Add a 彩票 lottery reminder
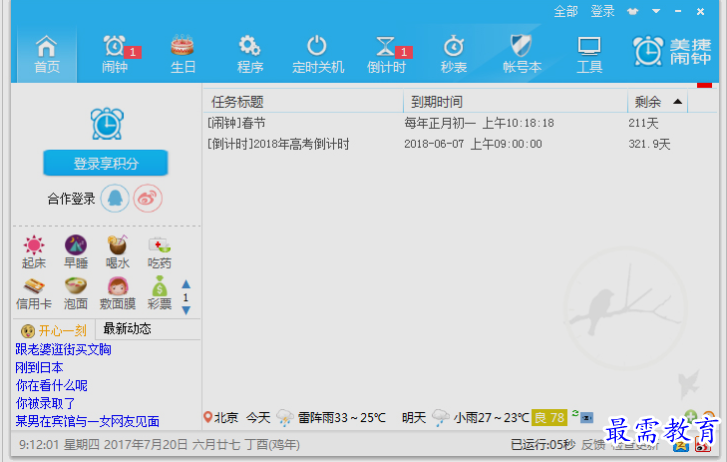 coord(159,293)
